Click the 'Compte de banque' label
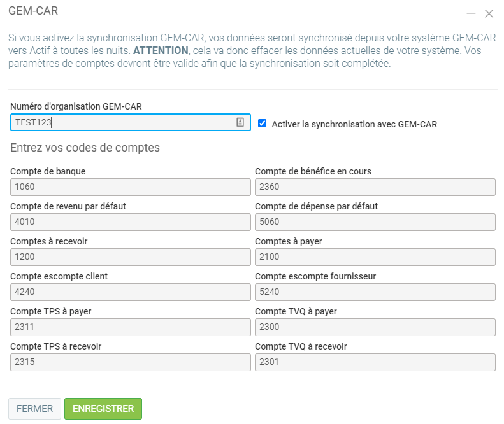504x424 pixels. (48, 171)
